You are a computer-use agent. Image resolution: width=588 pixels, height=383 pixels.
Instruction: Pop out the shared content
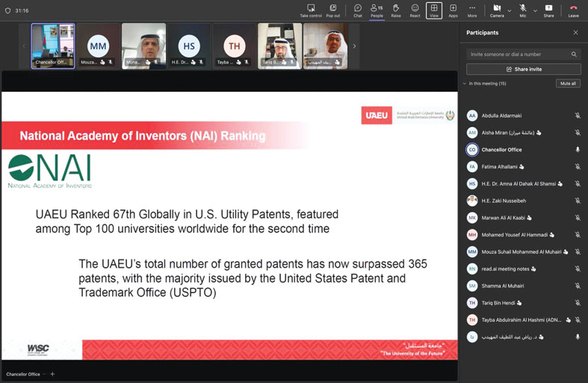point(332,10)
